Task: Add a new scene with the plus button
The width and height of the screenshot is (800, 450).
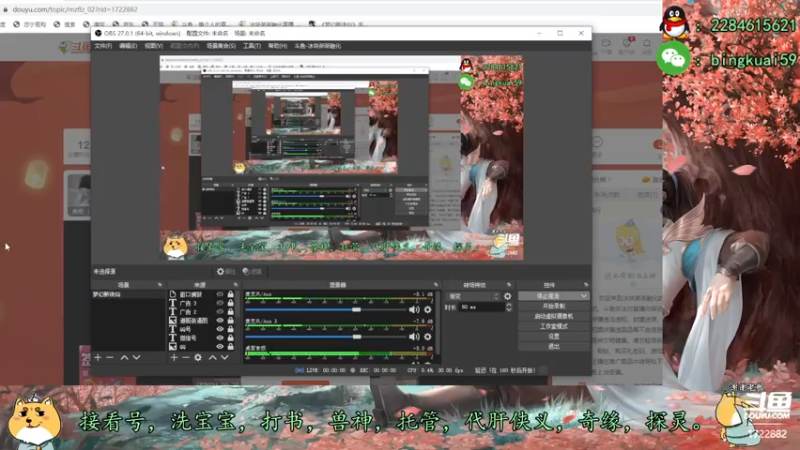Action: pyautogui.click(x=98, y=358)
